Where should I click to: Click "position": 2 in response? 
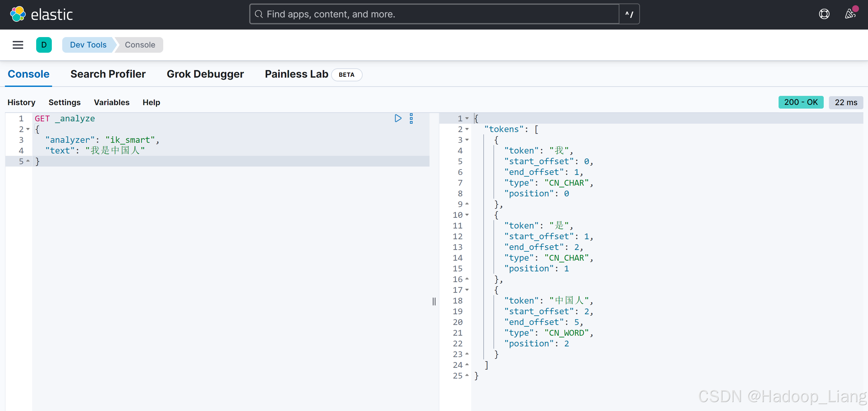(536, 344)
